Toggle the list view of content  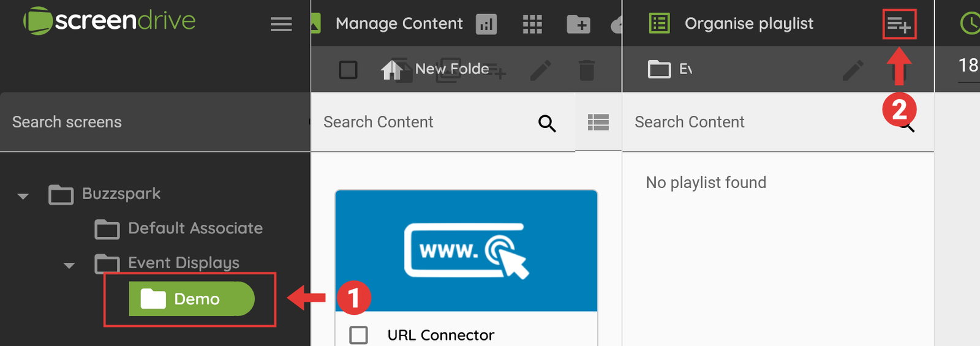598,122
